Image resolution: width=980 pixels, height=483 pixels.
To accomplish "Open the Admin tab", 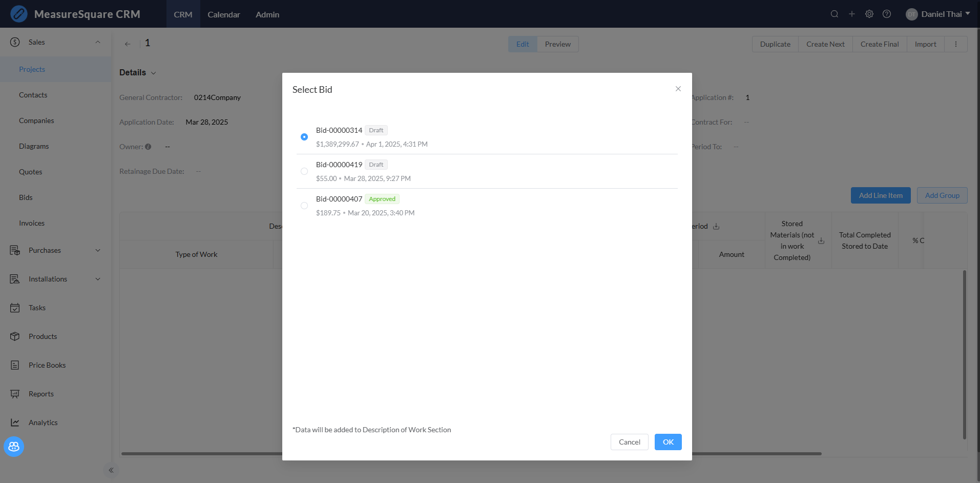I will click(267, 14).
